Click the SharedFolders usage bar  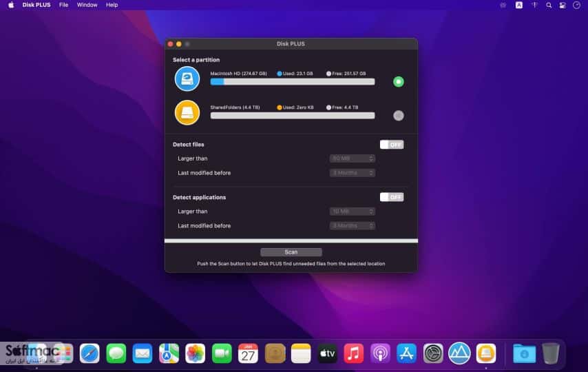[293, 116]
